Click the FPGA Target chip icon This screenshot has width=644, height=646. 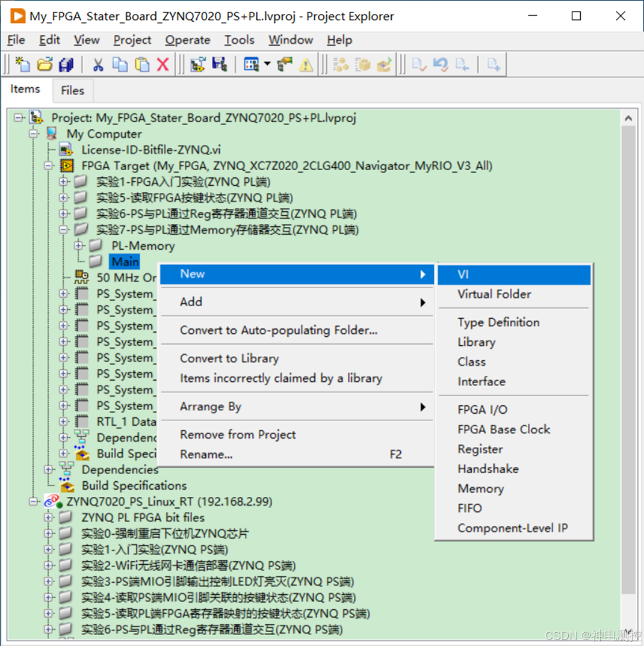point(67,165)
